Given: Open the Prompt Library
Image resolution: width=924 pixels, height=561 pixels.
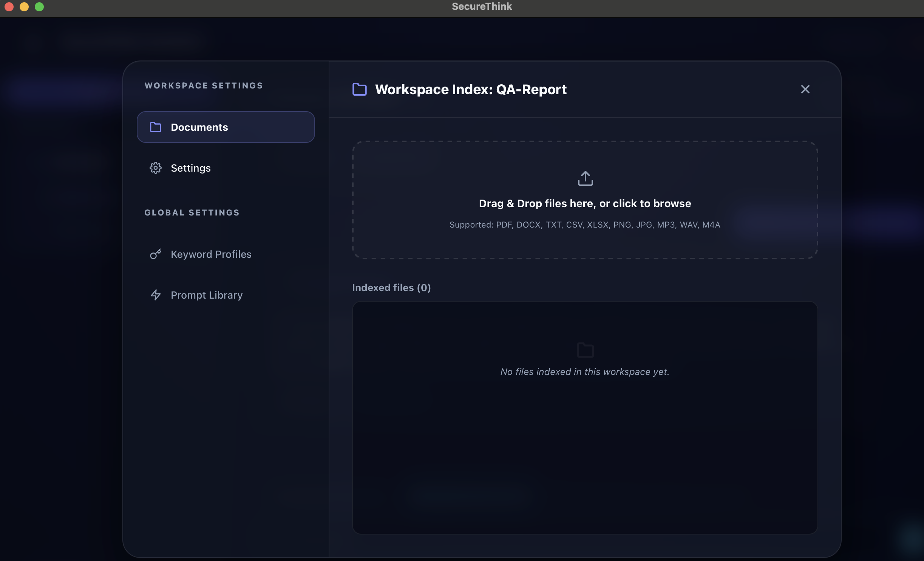Looking at the screenshot, I should pos(226,295).
